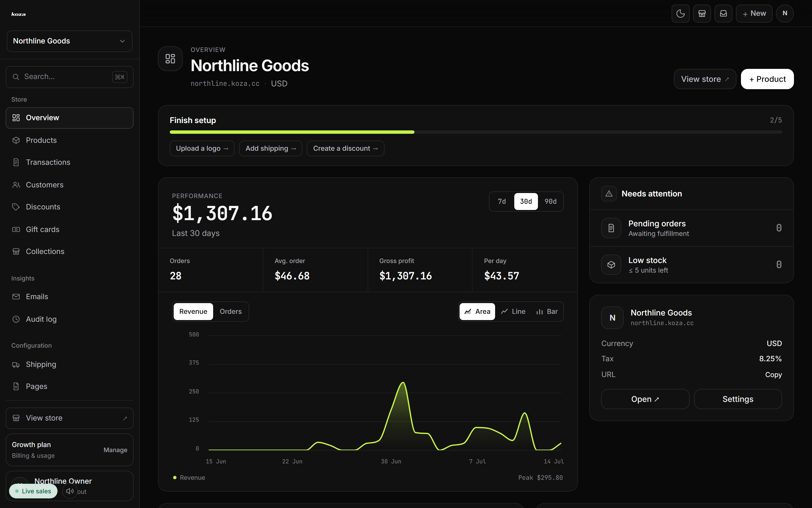Go to Products in the sidebar
This screenshot has width=812, height=508.
coord(69,140)
